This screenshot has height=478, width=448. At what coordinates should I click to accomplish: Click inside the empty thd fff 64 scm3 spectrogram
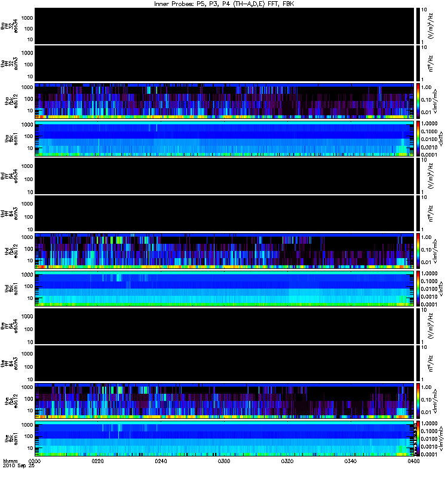click(x=225, y=213)
